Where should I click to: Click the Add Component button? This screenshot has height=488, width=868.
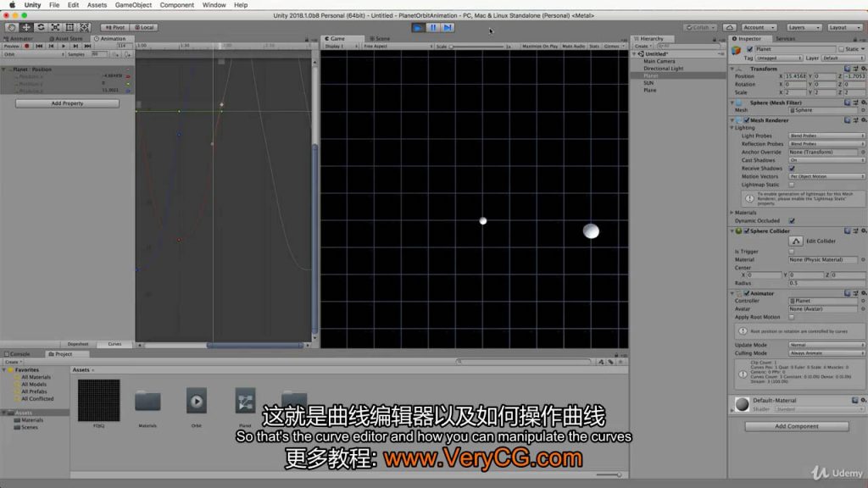coord(796,426)
